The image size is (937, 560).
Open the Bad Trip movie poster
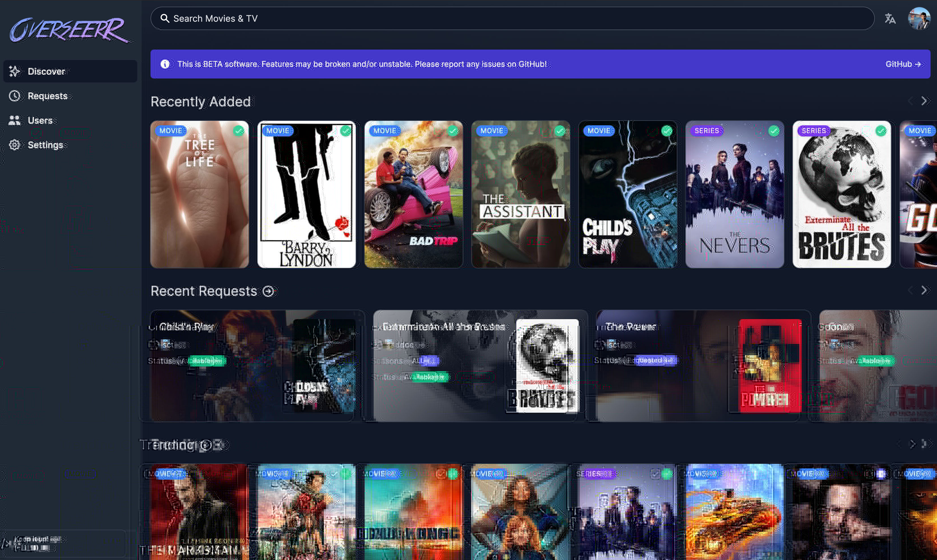coord(414,194)
